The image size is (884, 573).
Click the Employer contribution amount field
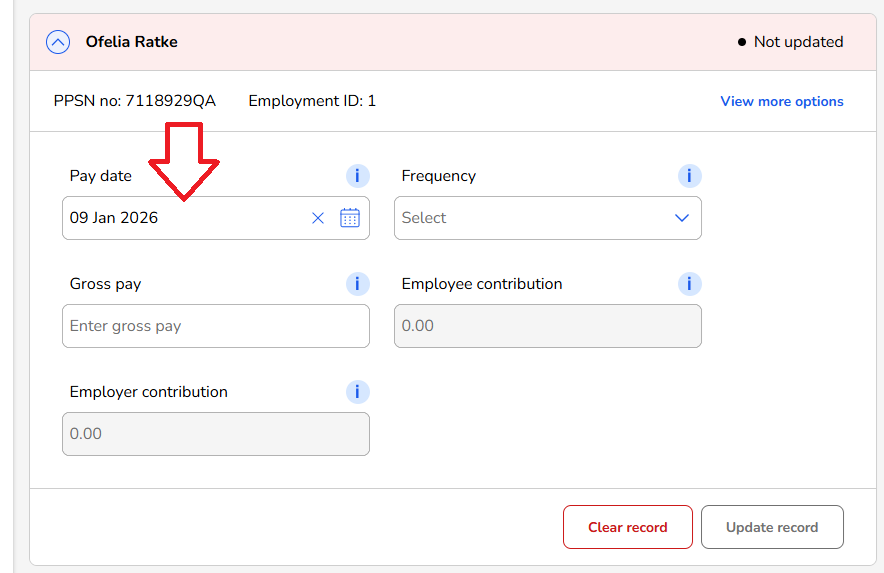click(215, 434)
